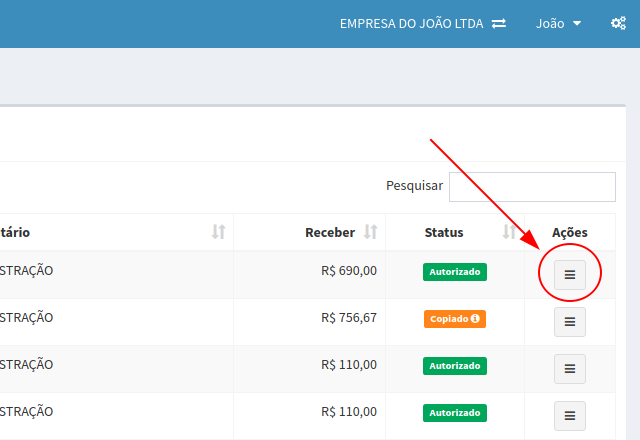This screenshot has height=440, width=640.
Task: Open the hamburger menu in the fourth table row
Action: 570,415
